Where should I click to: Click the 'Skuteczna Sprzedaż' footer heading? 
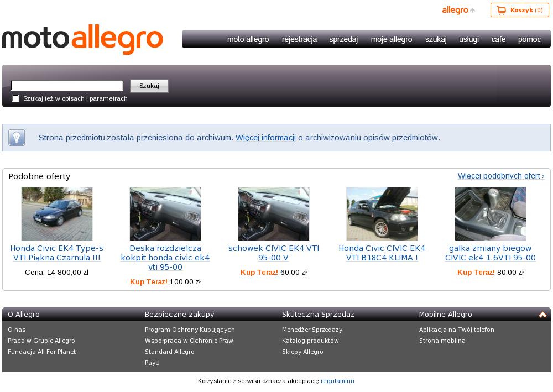(318, 315)
